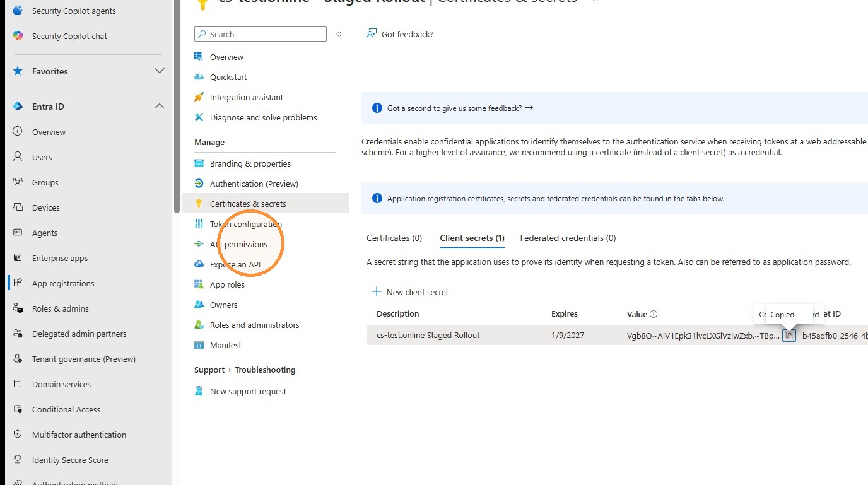Collapse the app menu with double chevron
This screenshot has width=868, height=485.
[339, 34]
